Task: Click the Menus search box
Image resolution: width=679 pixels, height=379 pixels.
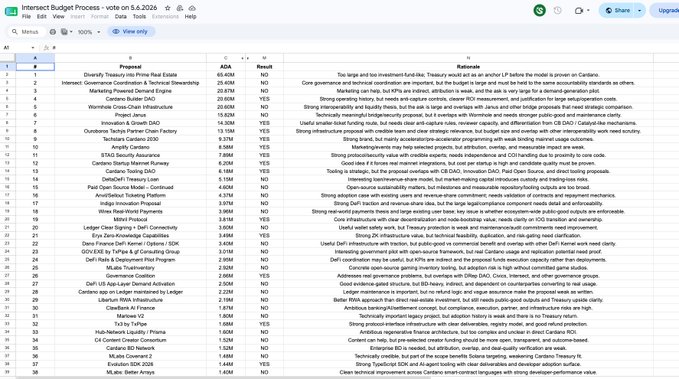Action: tap(25, 32)
